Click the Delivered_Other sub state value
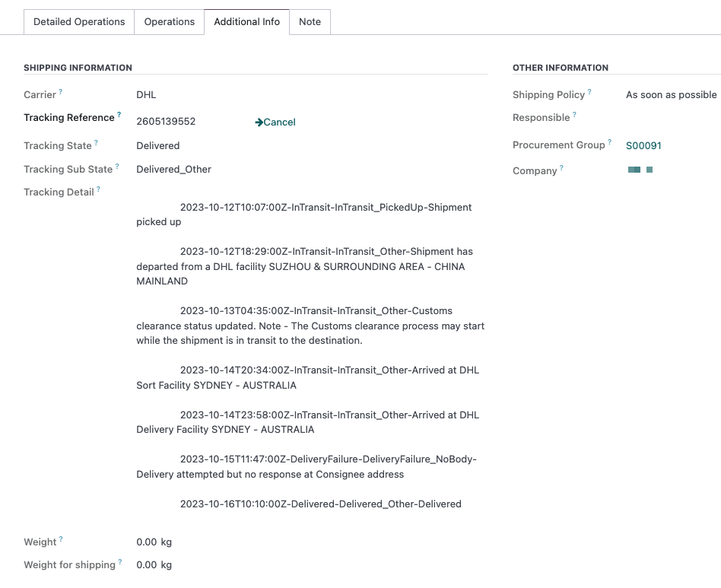 pyautogui.click(x=174, y=169)
